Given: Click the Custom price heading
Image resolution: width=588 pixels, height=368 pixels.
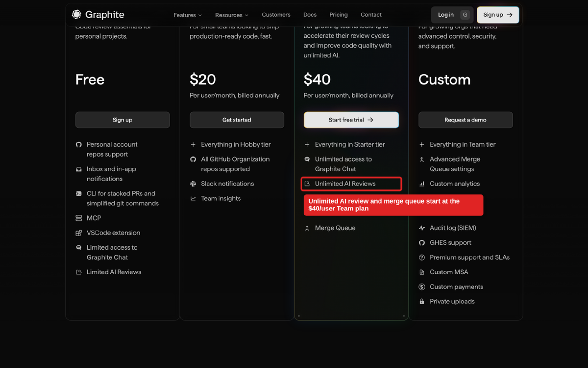Looking at the screenshot, I should [x=444, y=79].
